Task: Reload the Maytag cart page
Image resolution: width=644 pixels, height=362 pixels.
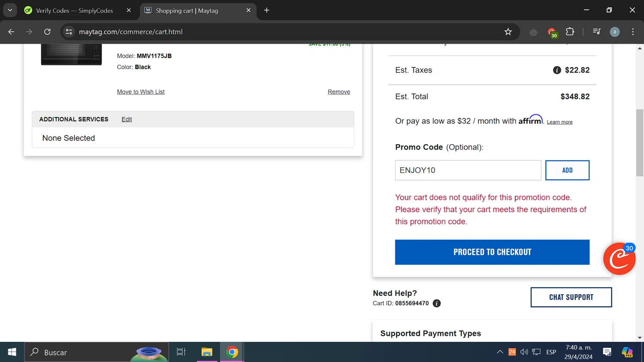Action: click(47, 32)
